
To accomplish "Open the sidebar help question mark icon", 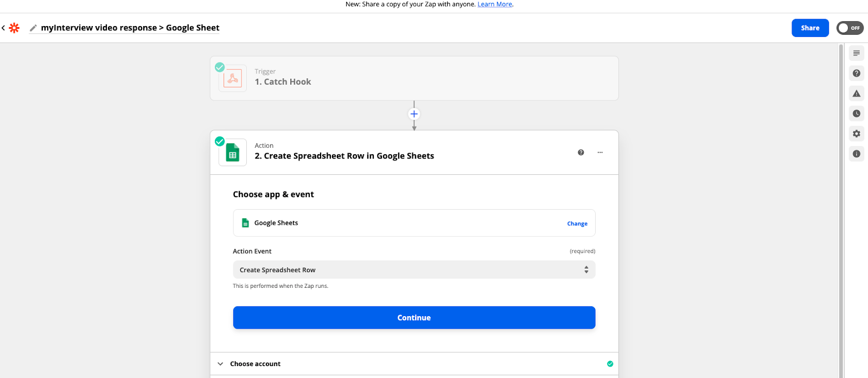I will point(857,73).
